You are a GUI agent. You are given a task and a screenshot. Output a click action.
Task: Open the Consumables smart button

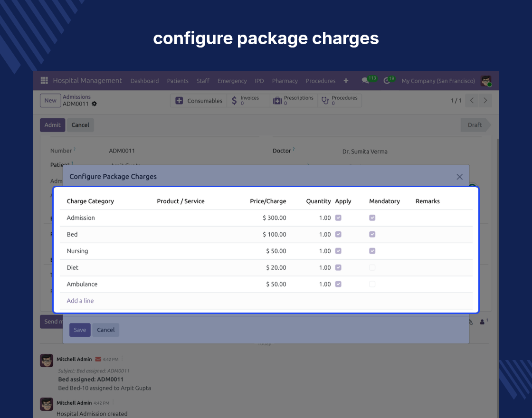coord(199,101)
